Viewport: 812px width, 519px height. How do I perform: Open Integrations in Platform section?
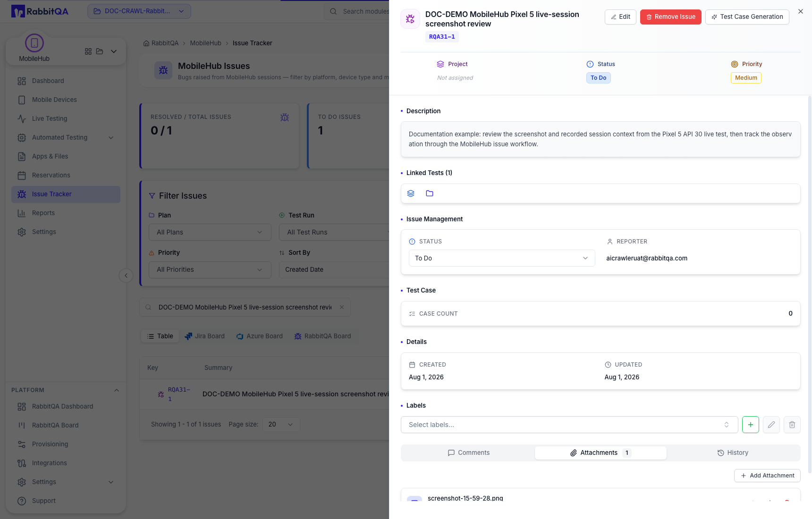pos(66,463)
